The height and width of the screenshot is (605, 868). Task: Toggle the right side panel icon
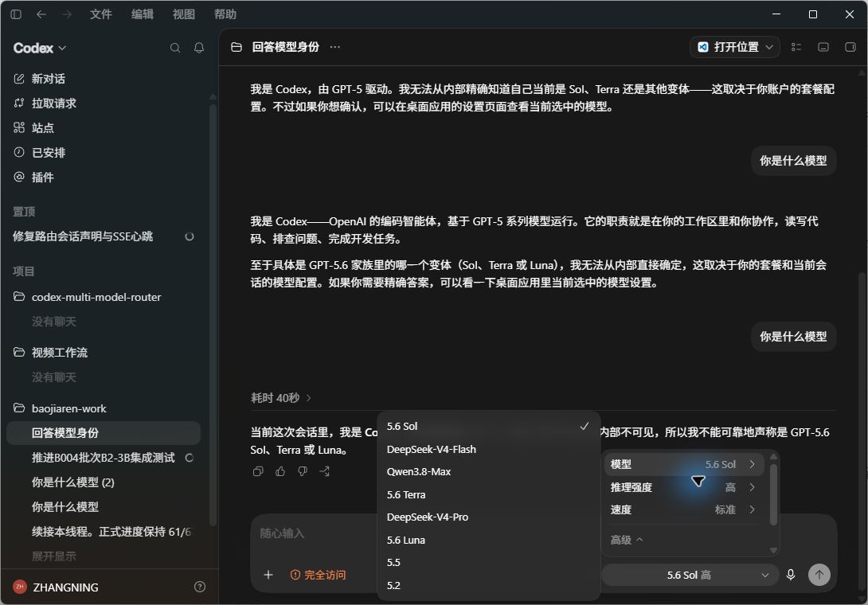[850, 47]
